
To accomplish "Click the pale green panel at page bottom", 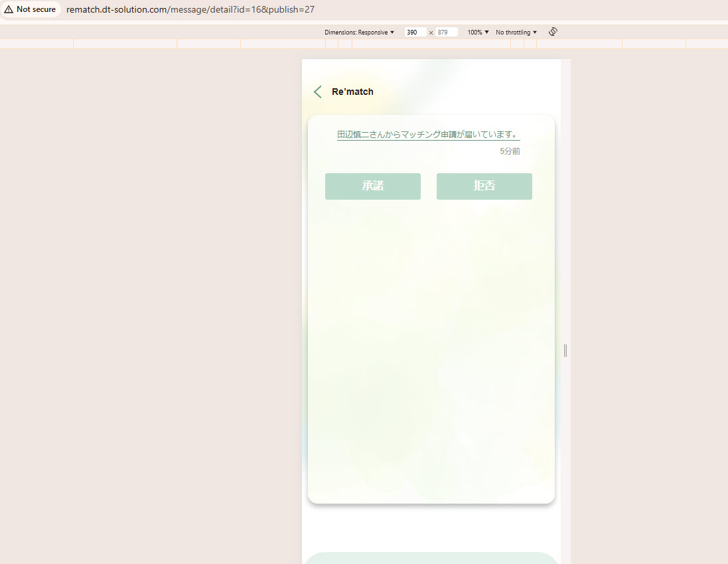I will (431, 558).
